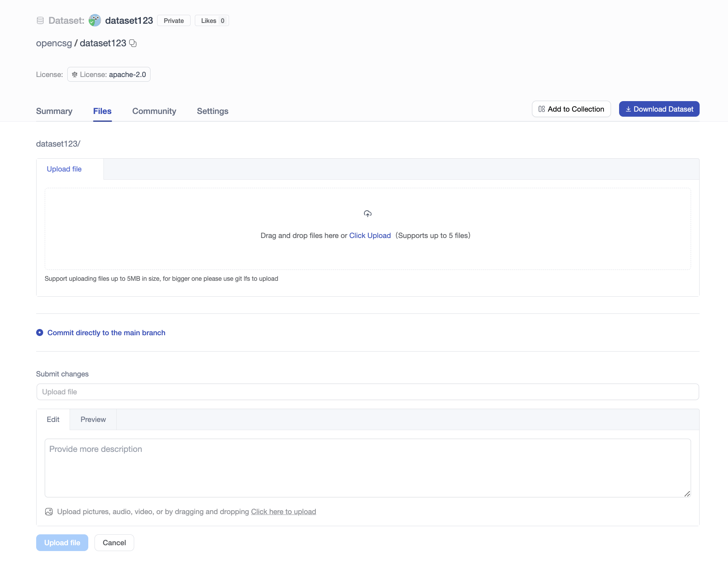Viewport: 728px width, 567px height.
Task: Switch to the Preview tab
Action: (93, 420)
